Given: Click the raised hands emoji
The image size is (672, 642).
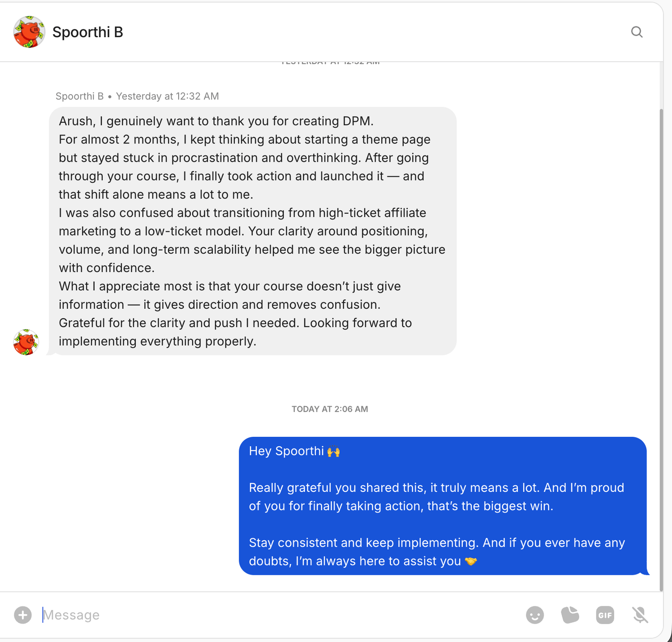Looking at the screenshot, I should (x=334, y=452).
